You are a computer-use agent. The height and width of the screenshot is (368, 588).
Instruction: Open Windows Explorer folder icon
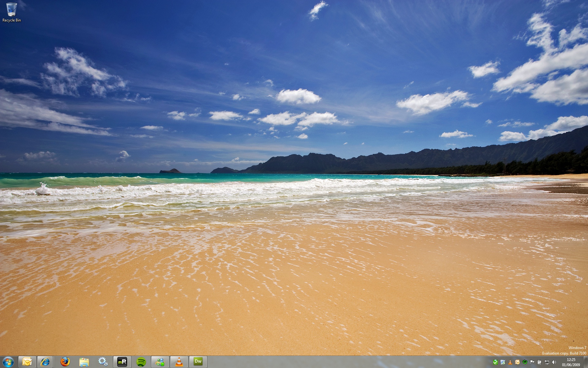[84, 362]
